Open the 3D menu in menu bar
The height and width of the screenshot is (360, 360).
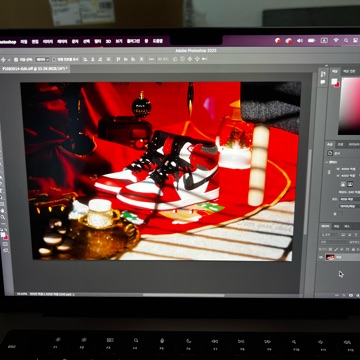(x=108, y=41)
